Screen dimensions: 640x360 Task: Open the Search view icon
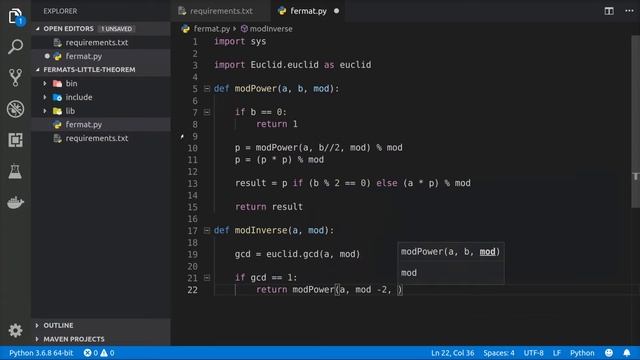click(16, 47)
